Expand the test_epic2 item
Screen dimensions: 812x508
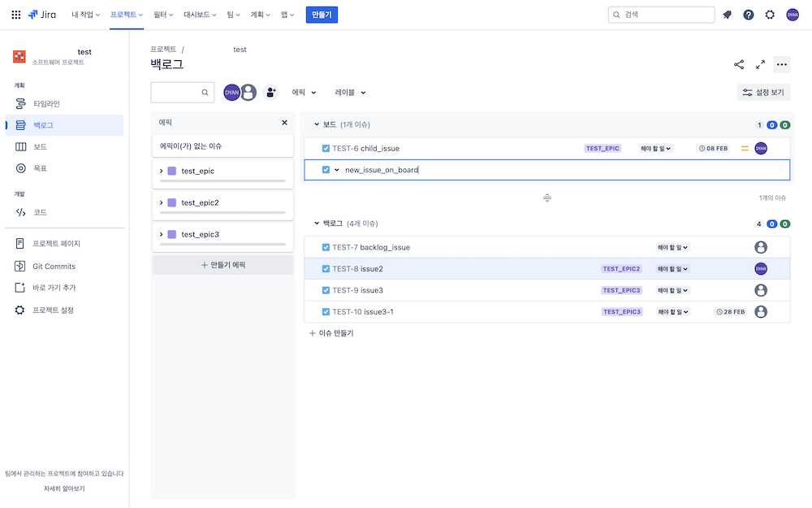162,202
